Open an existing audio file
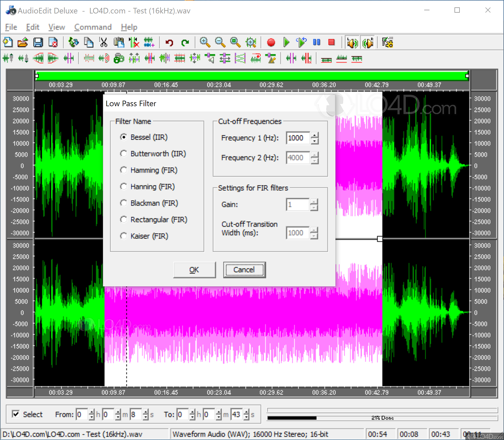 click(x=23, y=42)
